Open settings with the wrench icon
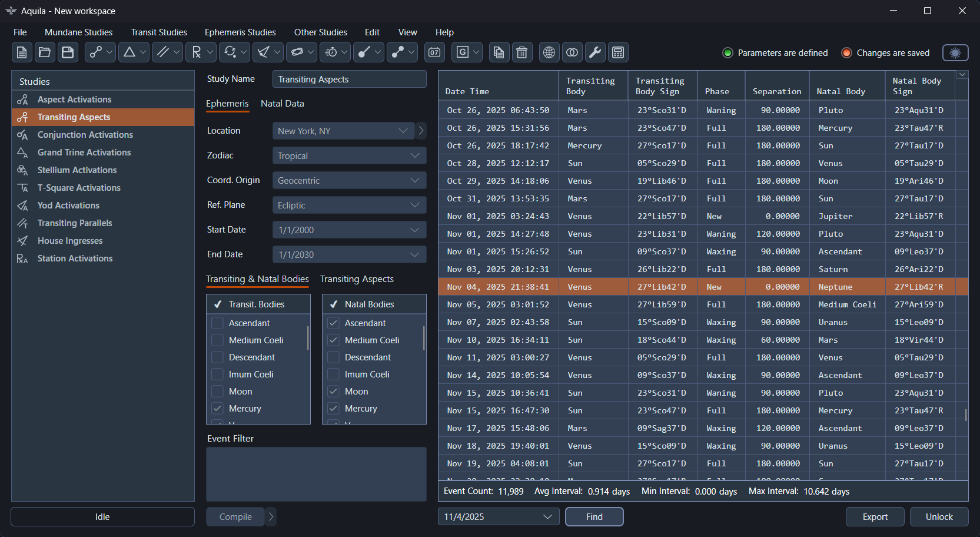 coord(595,52)
